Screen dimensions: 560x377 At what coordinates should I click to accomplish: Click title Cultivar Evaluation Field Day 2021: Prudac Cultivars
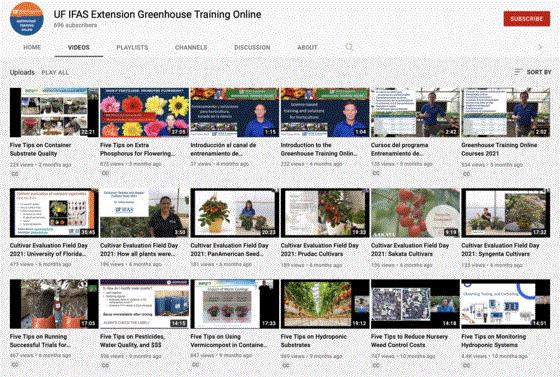pyautogui.click(x=320, y=250)
